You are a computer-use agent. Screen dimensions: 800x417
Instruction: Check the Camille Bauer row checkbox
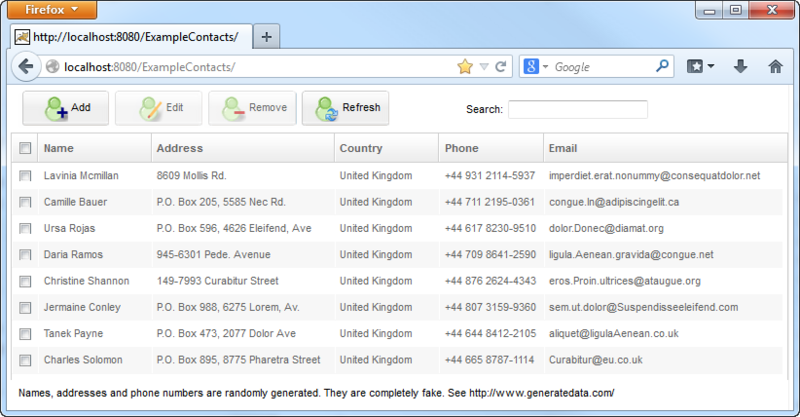pos(25,202)
